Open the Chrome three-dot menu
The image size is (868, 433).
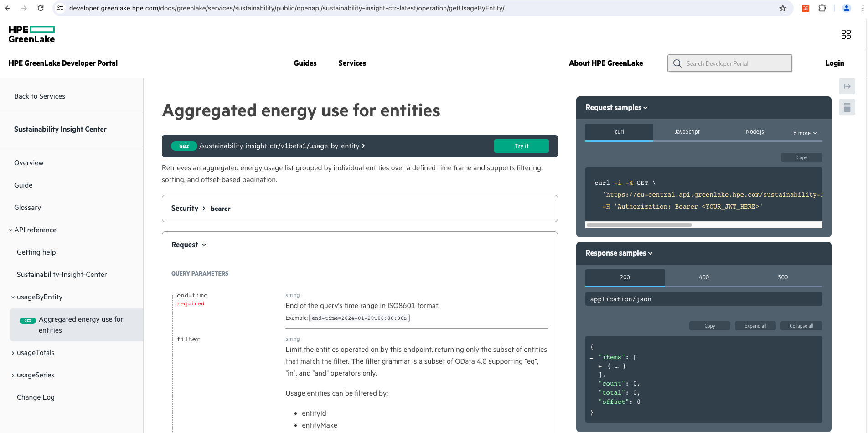(x=863, y=8)
